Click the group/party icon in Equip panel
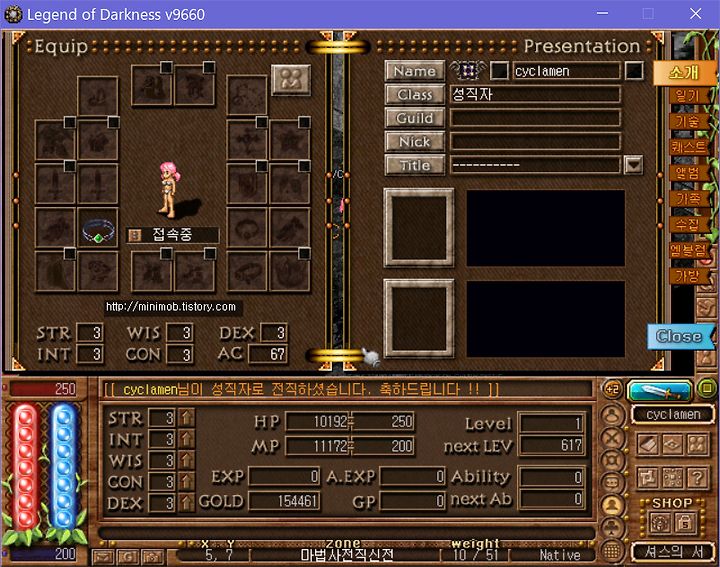The width and height of the screenshot is (720, 567). pos(291,80)
